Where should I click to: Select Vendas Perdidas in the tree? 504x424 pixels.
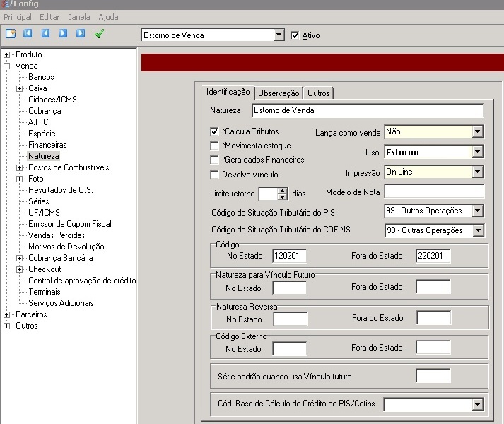pos(57,235)
